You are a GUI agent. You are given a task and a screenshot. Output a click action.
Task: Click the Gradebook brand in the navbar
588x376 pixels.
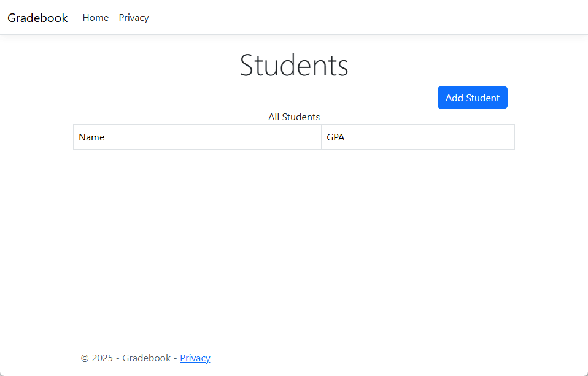coord(37,18)
